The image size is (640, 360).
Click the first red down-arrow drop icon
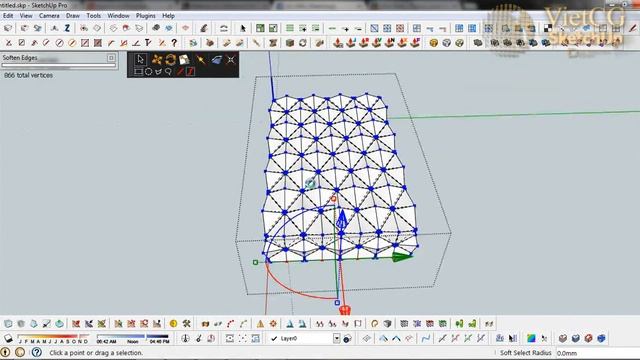(337, 42)
